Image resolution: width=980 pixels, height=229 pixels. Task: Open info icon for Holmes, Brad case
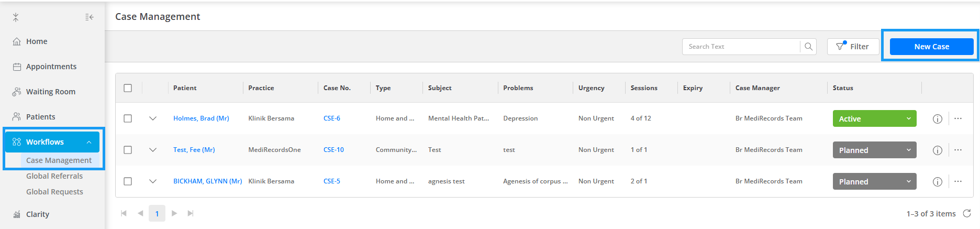[x=937, y=119]
